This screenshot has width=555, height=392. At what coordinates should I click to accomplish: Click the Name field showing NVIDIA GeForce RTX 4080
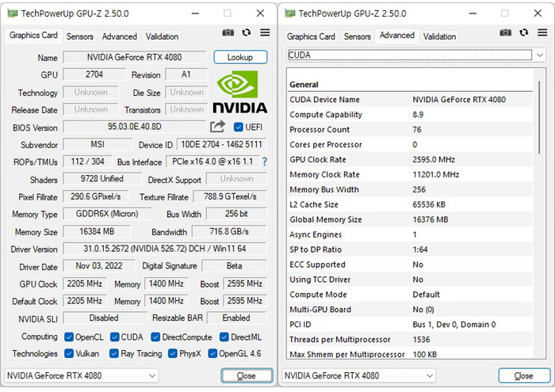pos(135,57)
